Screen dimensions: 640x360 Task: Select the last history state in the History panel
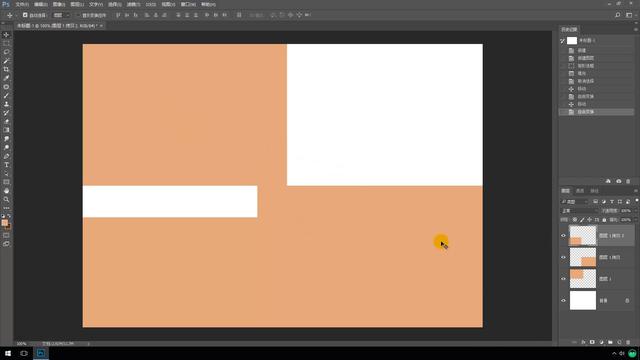click(596, 112)
